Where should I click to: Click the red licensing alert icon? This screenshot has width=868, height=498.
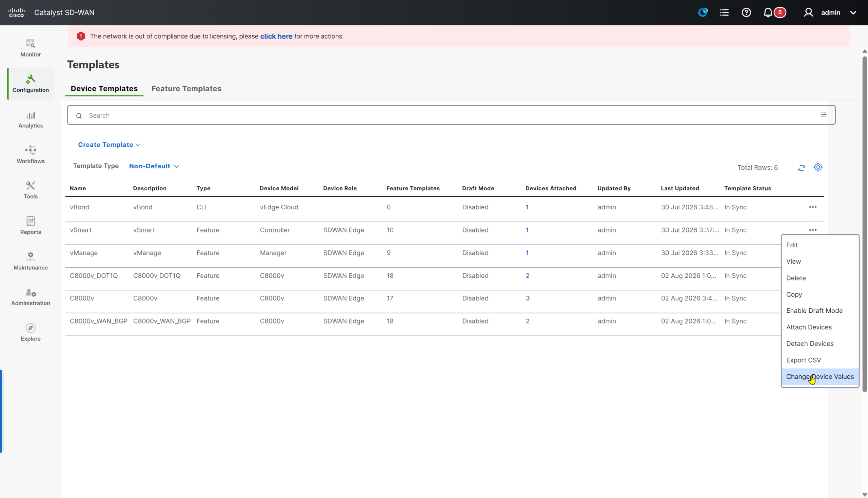(81, 36)
